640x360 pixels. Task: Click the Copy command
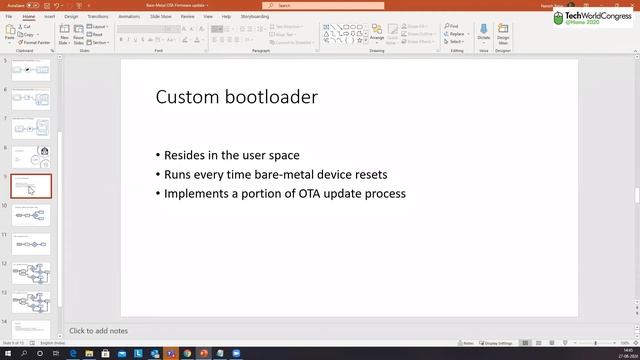27,34
